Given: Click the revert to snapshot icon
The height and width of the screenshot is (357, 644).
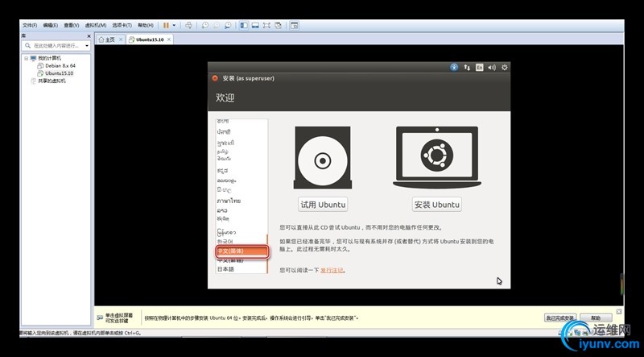Looking at the screenshot, I should point(216,26).
